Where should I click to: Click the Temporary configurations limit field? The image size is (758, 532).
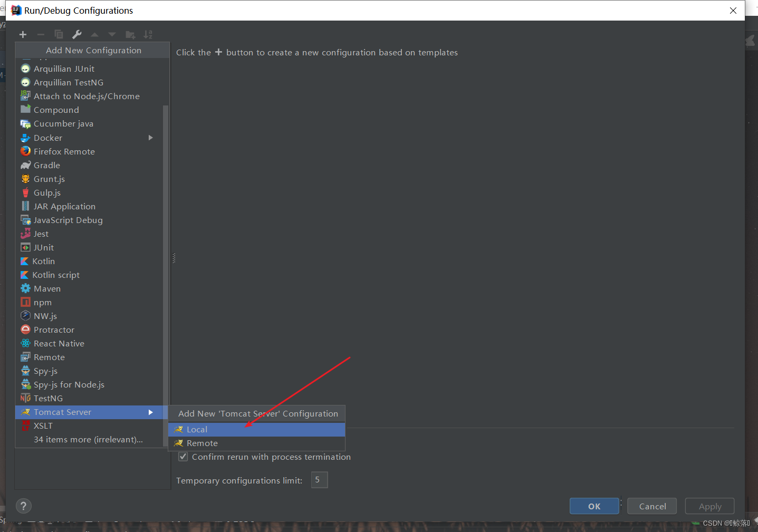[319, 480]
